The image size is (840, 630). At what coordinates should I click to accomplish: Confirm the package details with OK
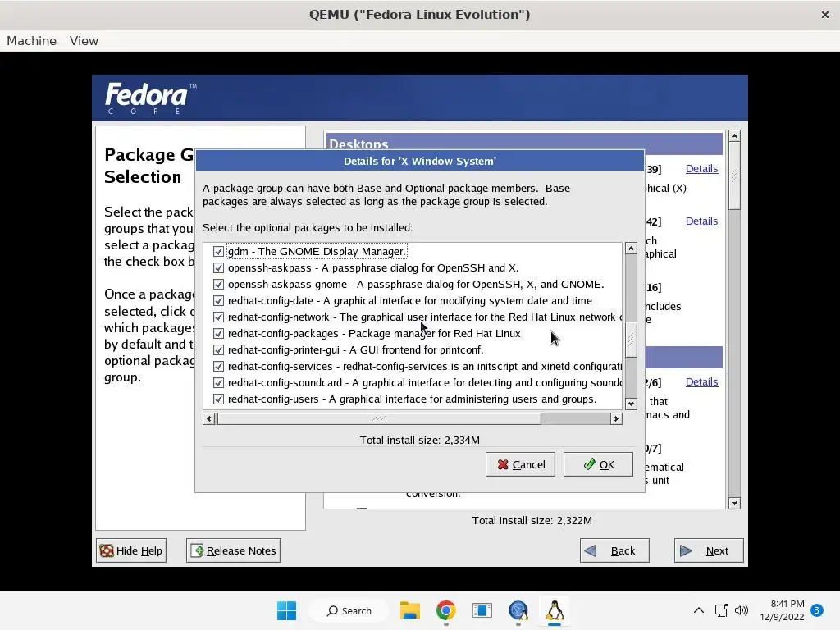point(598,464)
